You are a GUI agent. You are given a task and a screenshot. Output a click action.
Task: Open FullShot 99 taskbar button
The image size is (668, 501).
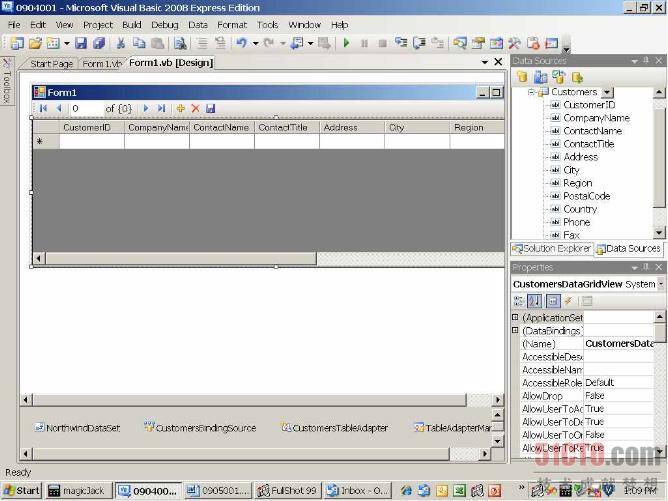click(x=287, y=491)
